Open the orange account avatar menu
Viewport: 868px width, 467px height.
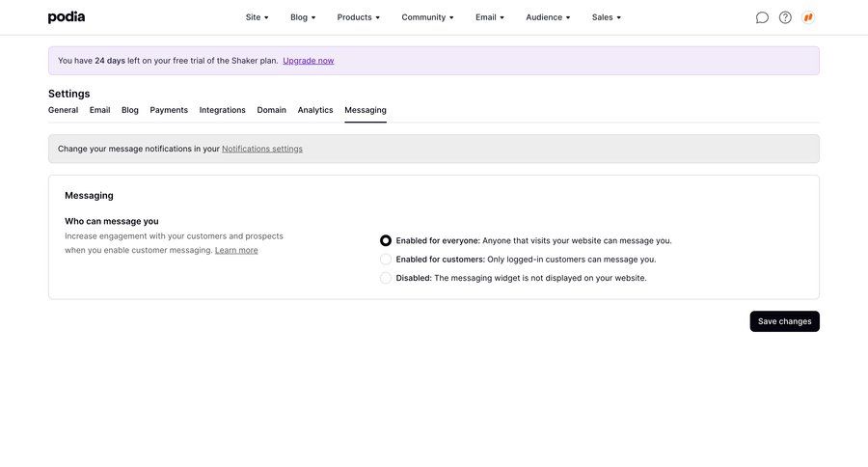[808, 17]
